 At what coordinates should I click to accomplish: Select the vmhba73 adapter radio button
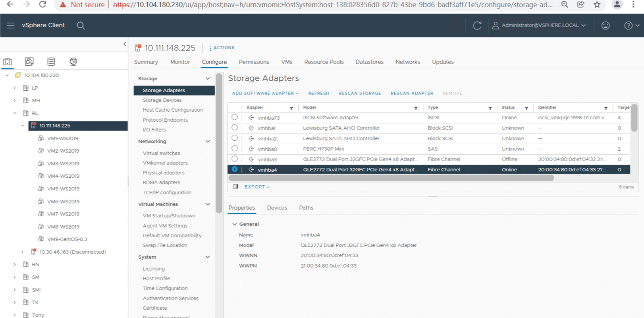(235, 117)
